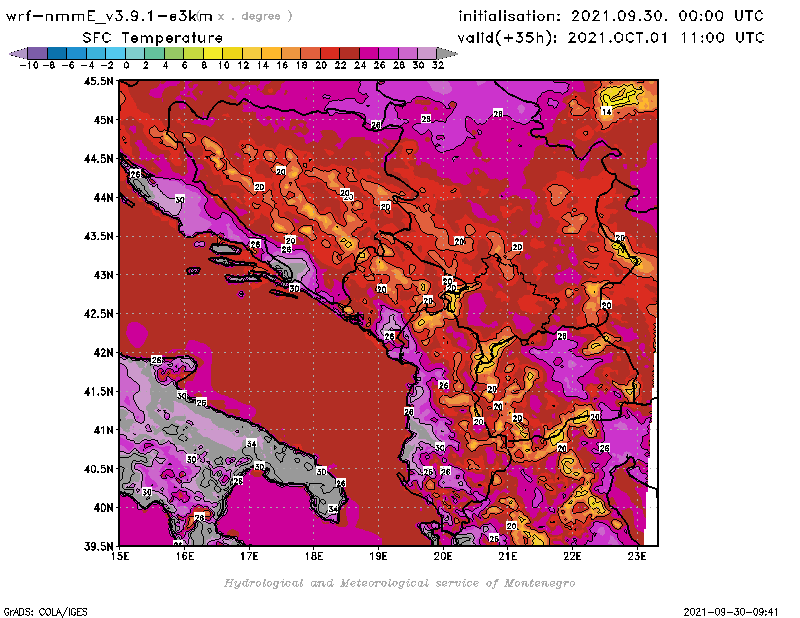Pick legend swatch between 8 and 10
This screenshot has width=800, height=618.
(213, 54)
